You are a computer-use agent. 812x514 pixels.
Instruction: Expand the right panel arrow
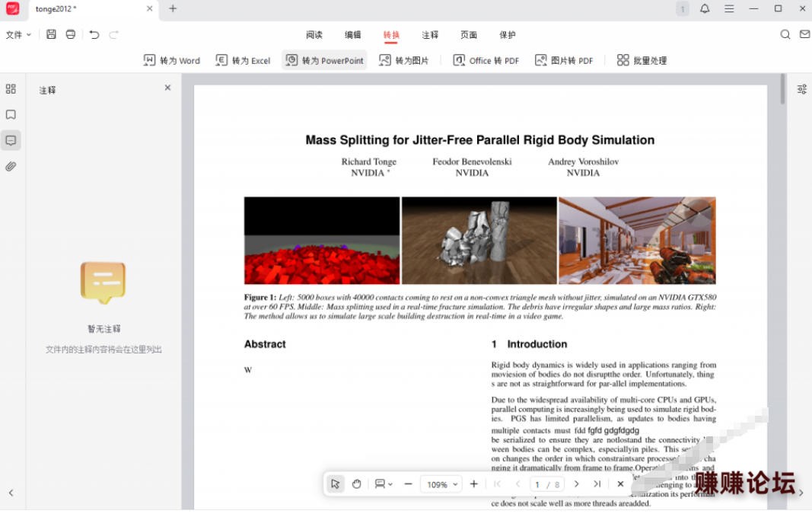[x=801, y=493]
